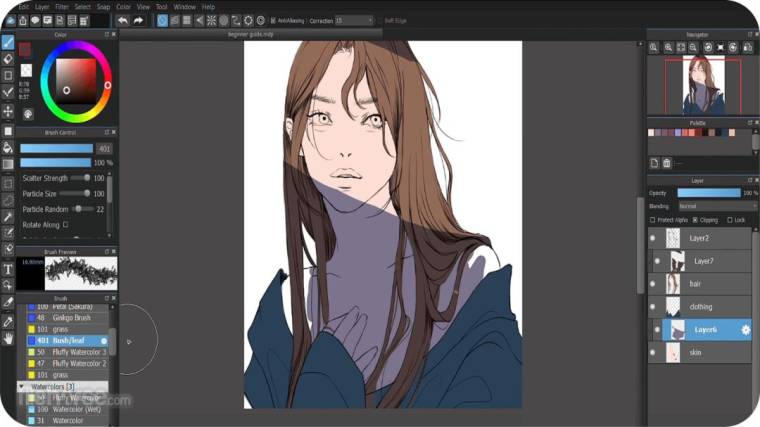
Task: Select the Brush tool
Action: click(x=8, y=42)
